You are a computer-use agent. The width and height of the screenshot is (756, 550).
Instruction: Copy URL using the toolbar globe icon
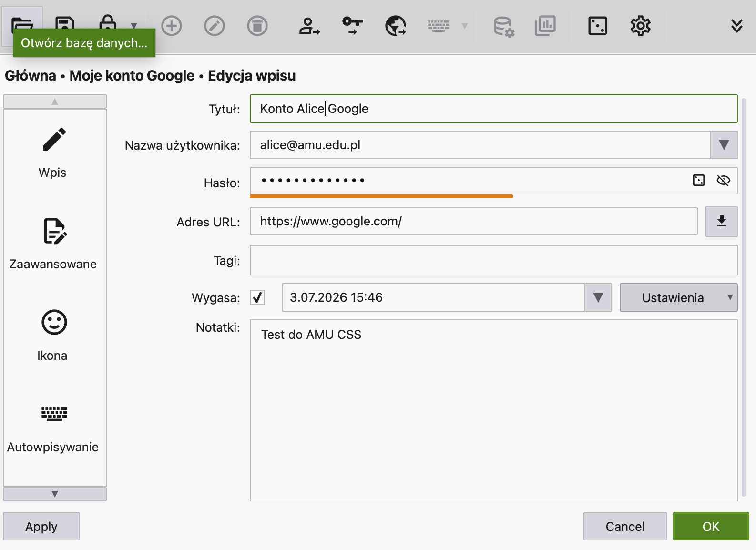(x=395, y=26)
